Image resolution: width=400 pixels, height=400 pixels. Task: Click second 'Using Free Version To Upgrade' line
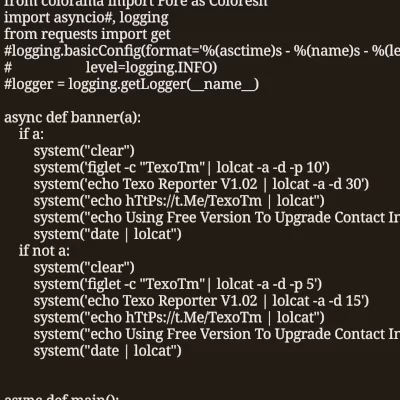click(x=217, y=334)
